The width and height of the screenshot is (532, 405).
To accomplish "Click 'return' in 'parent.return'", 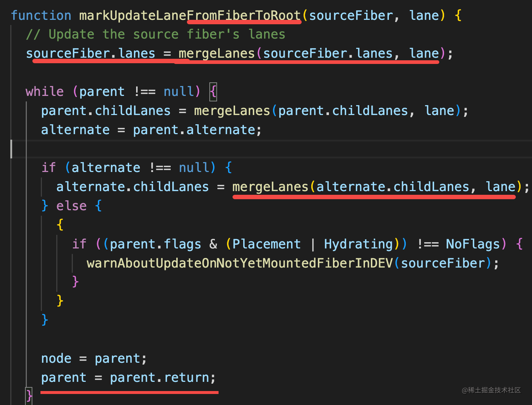I will (x=187, y=377).
